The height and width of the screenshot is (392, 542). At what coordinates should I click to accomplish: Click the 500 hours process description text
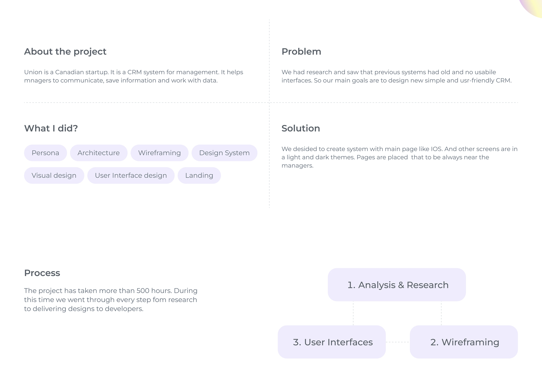pyautogui.click(x=111, y=300)
